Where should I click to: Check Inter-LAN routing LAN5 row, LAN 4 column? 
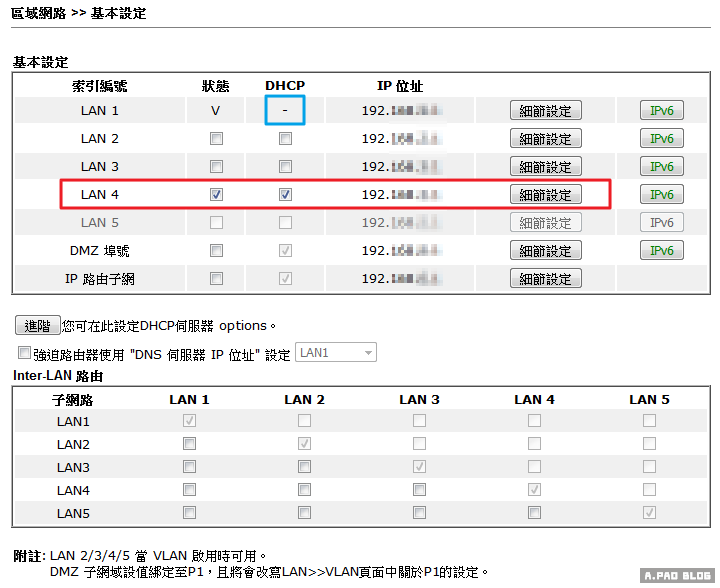pos(534,513)
